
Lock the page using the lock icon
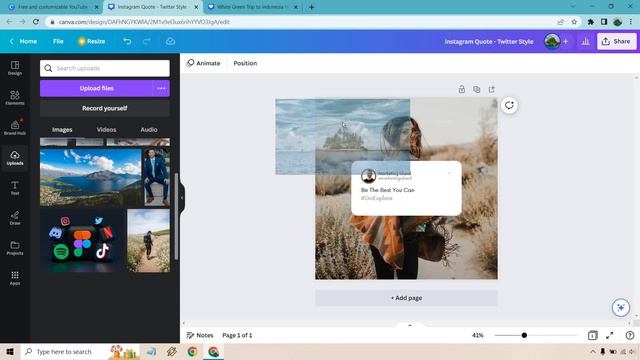pos(462,89)
